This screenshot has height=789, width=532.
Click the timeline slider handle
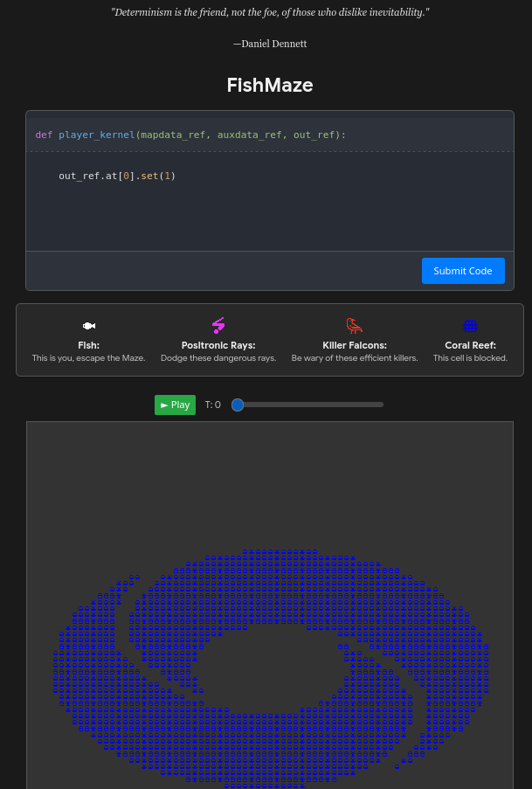[238, 405]
